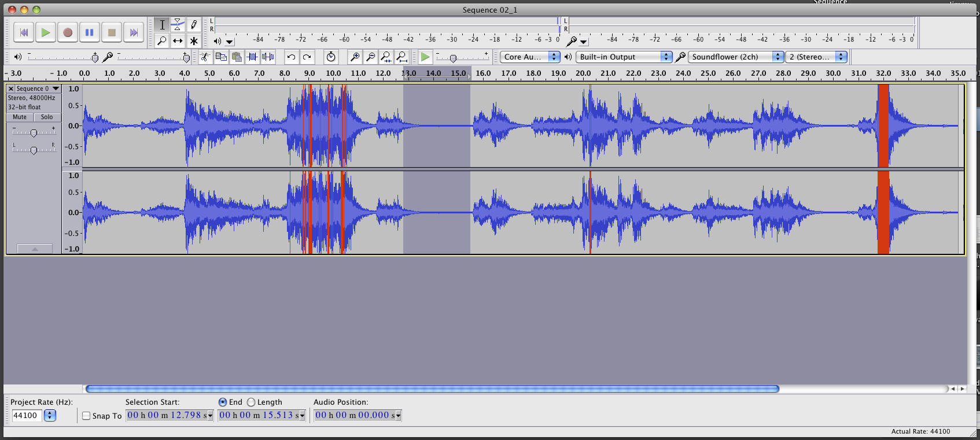This screenshot has height=440, width=980.
Task: Click the input meter L/R bar
Action: (x=742, y=25)
